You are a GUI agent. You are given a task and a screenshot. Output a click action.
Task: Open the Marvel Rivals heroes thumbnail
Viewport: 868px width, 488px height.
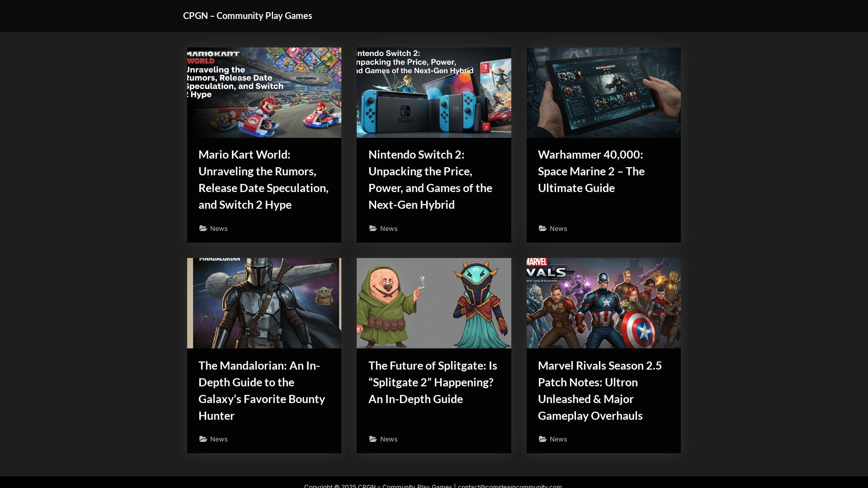click(604, 303)
